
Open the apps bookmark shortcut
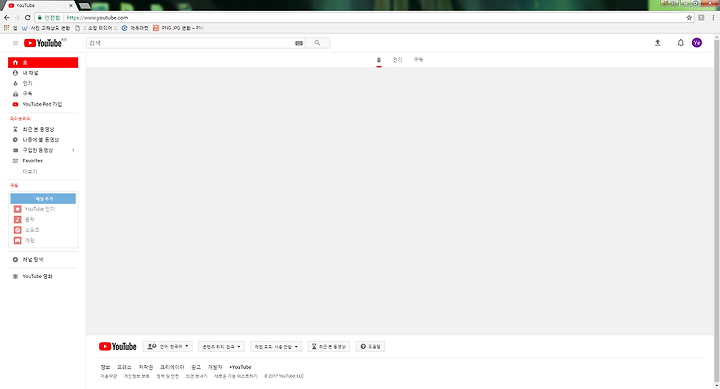[10, 28]
